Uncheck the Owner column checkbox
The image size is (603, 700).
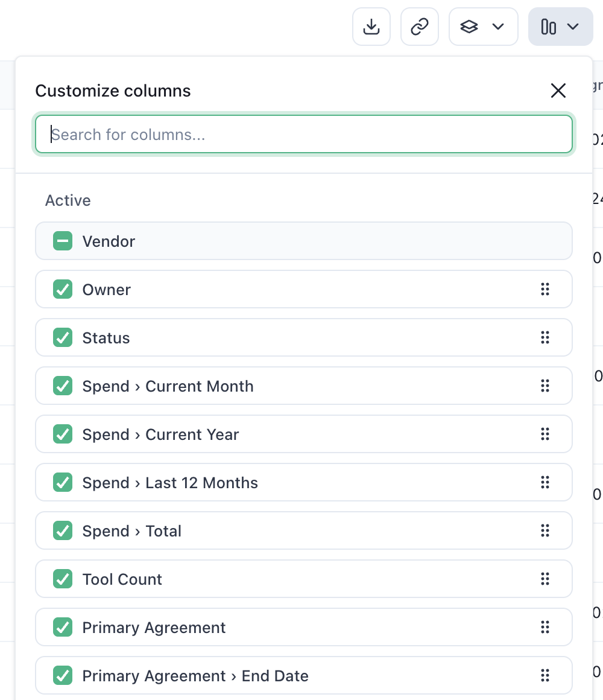(63, 290)
